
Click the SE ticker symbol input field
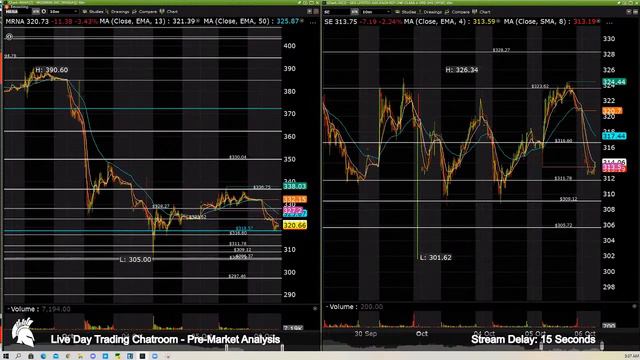pos(337,12)
